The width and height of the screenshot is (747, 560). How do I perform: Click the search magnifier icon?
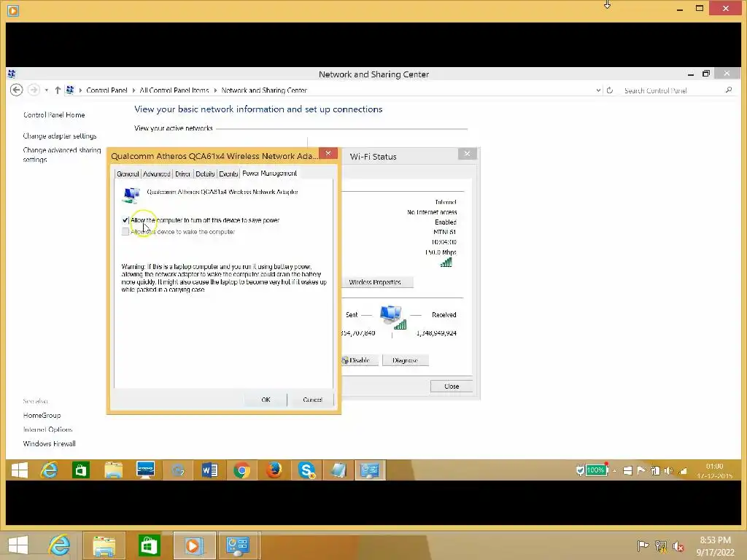[x=729, y=90]
